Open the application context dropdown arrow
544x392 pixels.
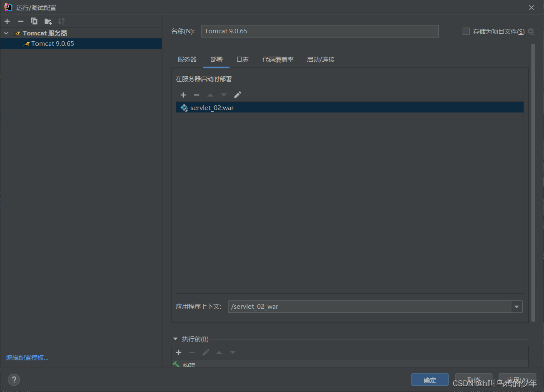[517, 307]
